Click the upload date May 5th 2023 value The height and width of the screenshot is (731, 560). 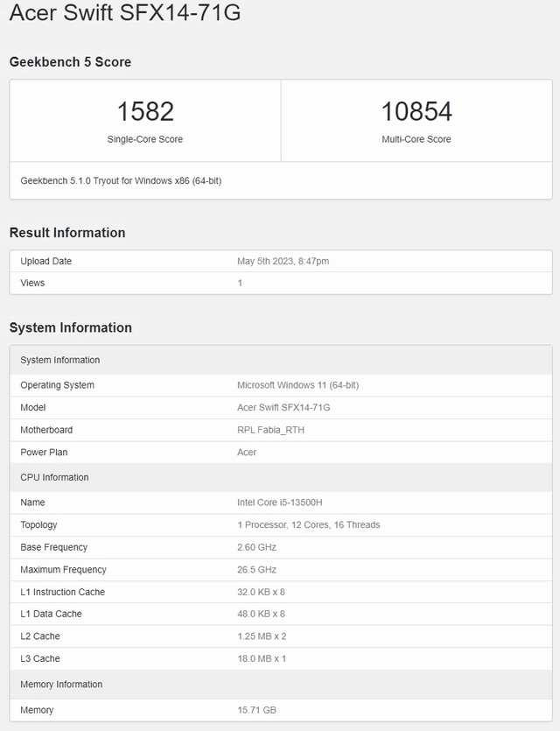click(x=283, y=261)
